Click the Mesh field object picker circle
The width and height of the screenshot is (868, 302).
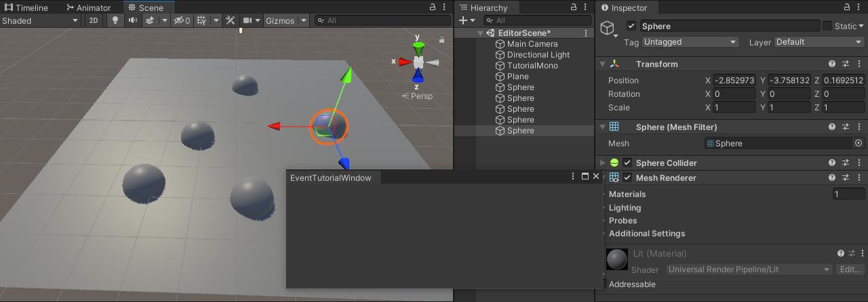(859, 143)
